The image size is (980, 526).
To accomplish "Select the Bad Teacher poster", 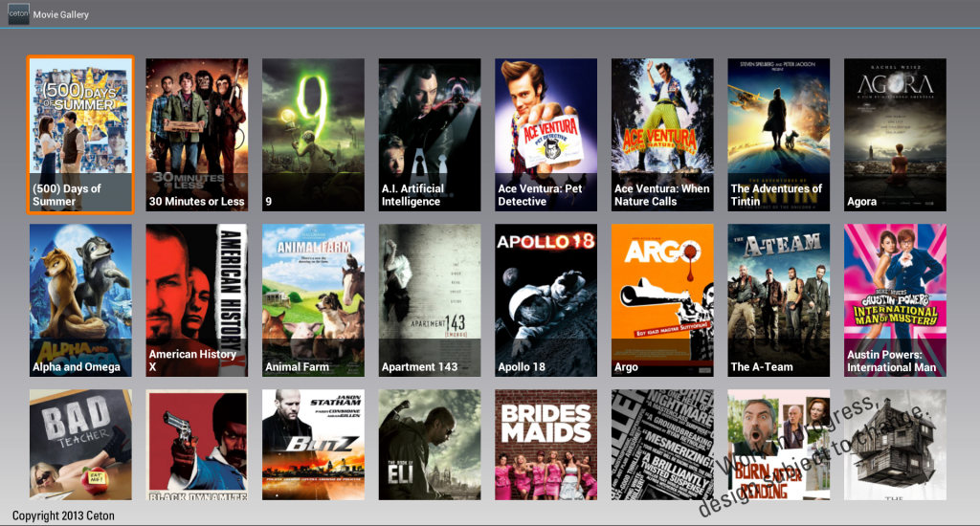I will pyautogui.click(x=80, y=445).
